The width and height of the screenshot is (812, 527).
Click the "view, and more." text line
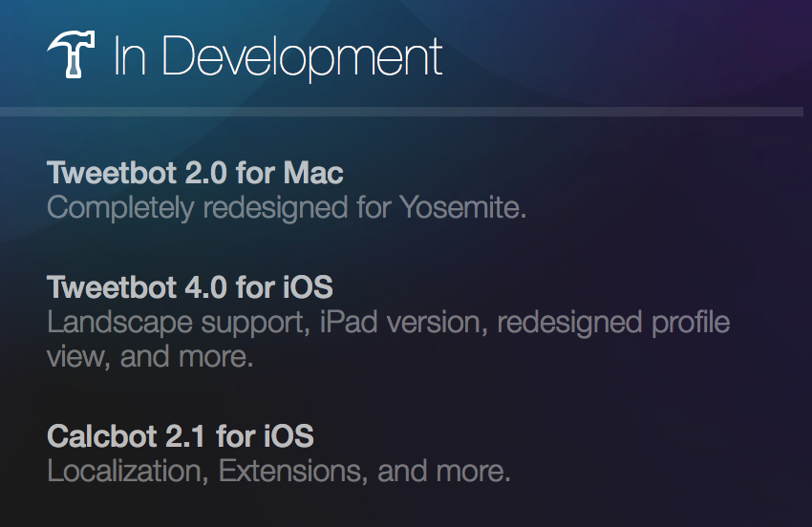150,356
